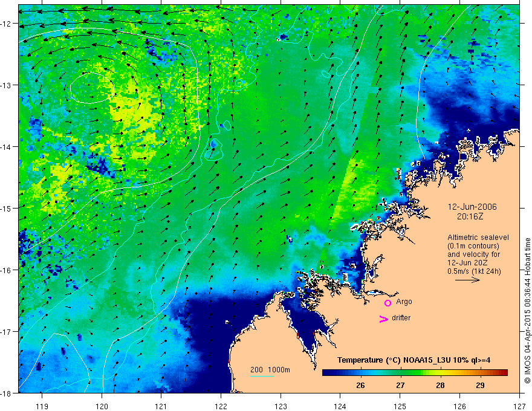Click the latitude axis label "-16"

[x=6, y=270]
